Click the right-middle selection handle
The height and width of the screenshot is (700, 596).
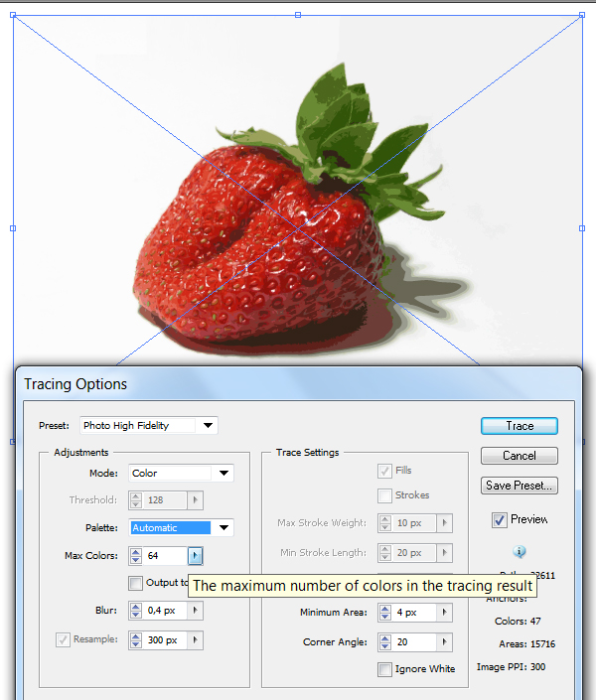[582, 228]
